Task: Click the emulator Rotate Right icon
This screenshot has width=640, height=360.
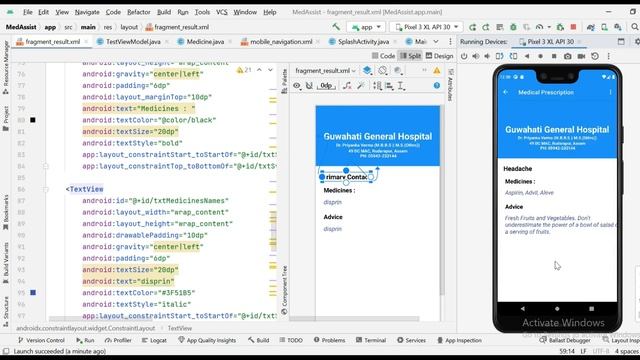Action: point(513,56)
